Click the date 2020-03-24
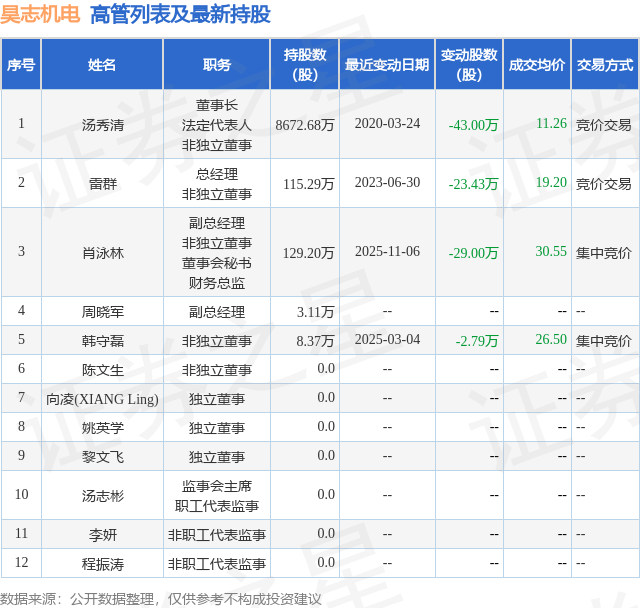Image resolution: width=640 pixels, height=608 pixels. [387, 124]
